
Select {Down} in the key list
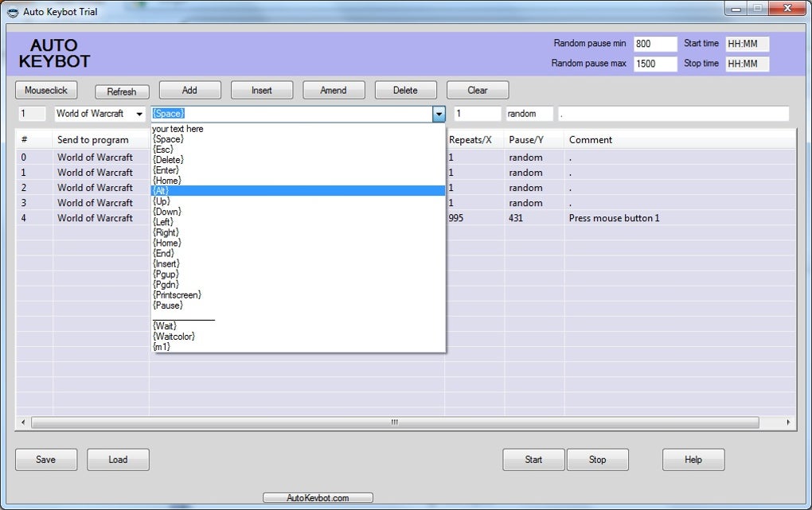(x=299, y=212)
